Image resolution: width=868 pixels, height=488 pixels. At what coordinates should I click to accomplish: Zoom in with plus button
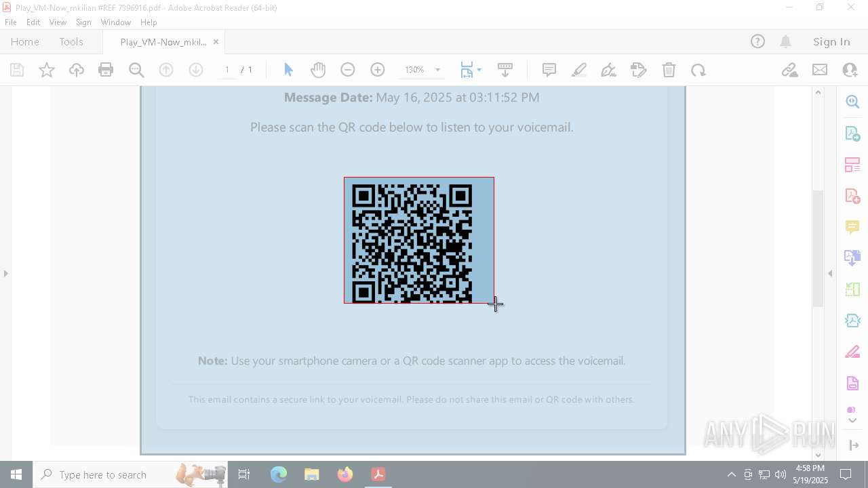(378, 70)
